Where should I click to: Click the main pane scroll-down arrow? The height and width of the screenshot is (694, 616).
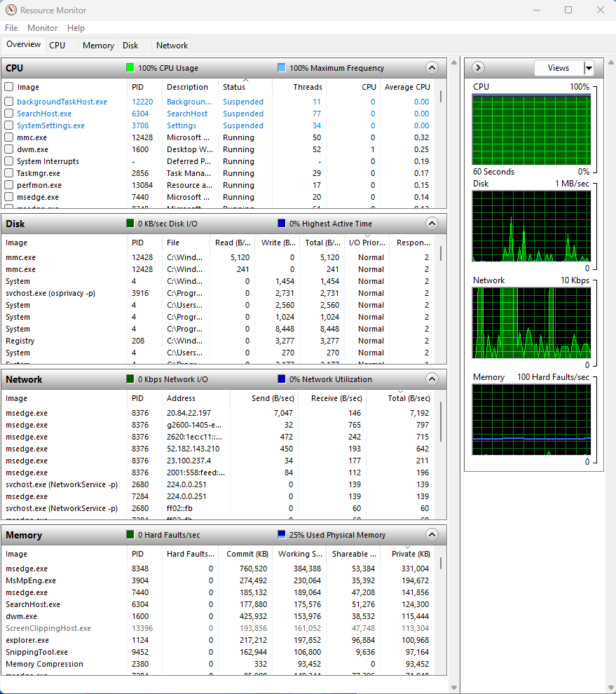tap(454, 688)
